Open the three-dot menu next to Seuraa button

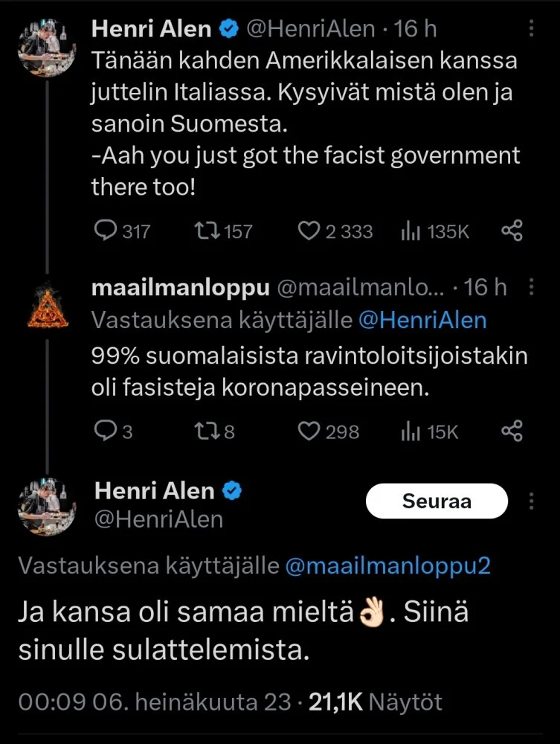(532, 500)
